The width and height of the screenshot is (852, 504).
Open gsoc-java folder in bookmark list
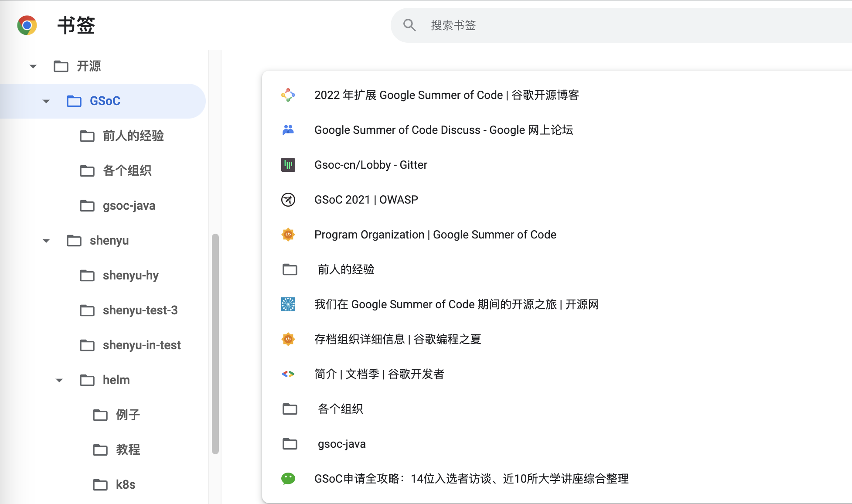341,444
